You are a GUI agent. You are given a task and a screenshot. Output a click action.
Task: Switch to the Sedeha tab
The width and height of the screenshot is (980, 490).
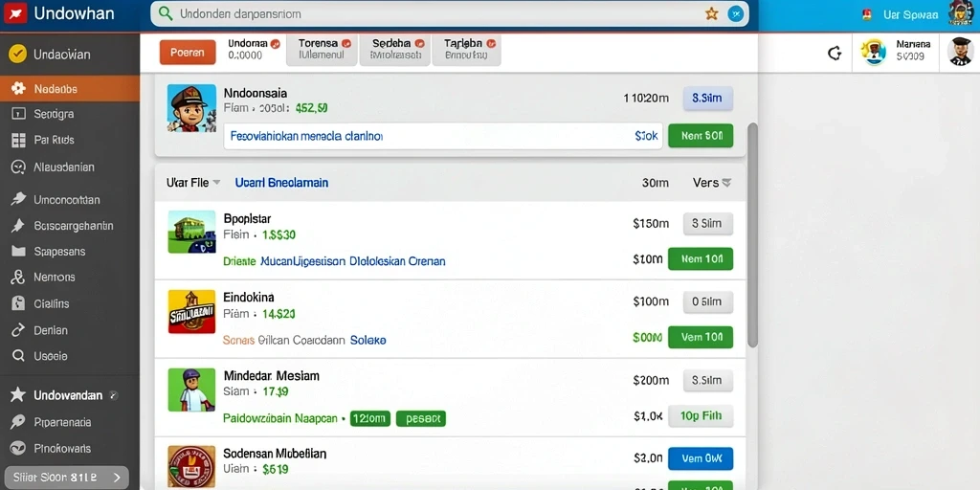tap(393, 50)
